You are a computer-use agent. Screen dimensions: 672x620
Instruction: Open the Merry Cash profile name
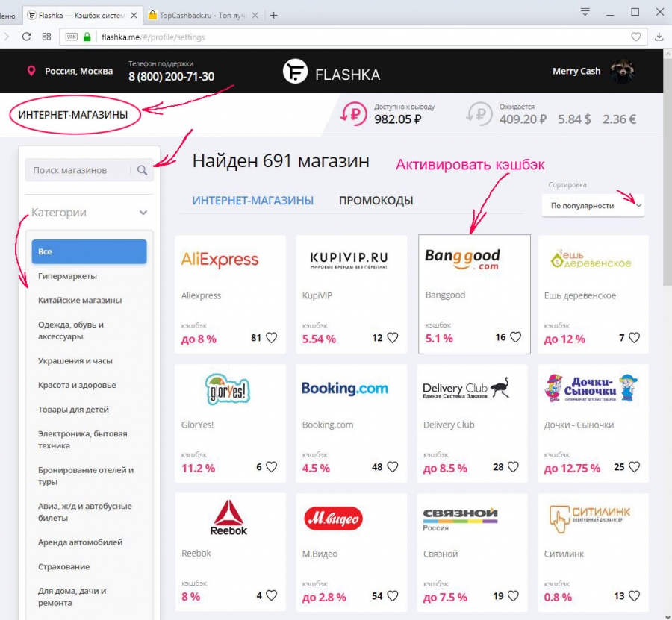pos(576,71)
